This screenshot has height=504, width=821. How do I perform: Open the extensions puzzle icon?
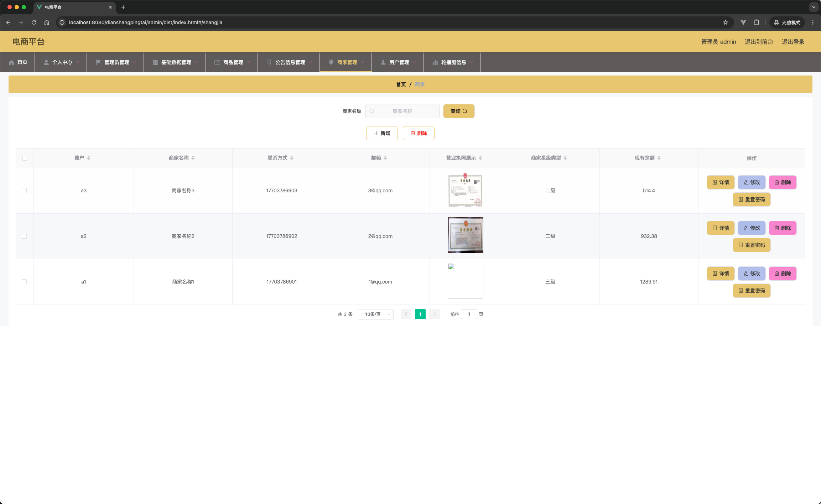coord(756,22)
